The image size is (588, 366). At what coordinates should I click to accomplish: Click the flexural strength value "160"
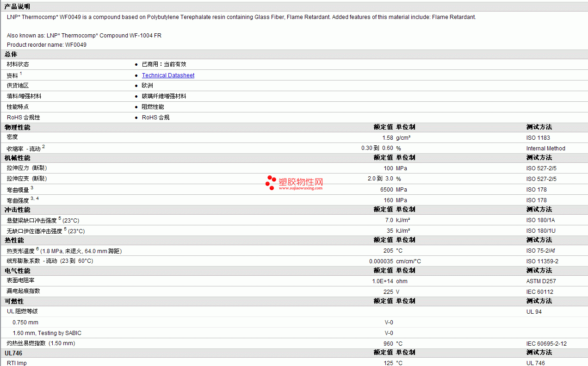tap(389, 200)
